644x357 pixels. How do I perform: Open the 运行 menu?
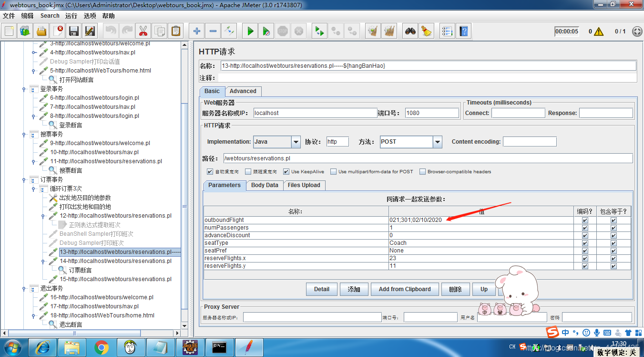click(x=72, y=16)
